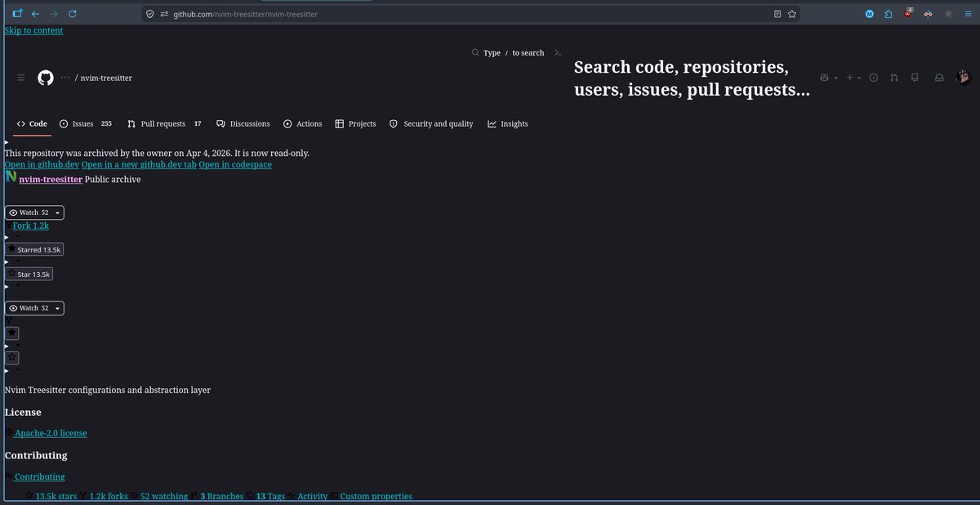Click icon-only outlined star button
The height and width of the screenshot is (505, 980).
[x=12, y=358]
